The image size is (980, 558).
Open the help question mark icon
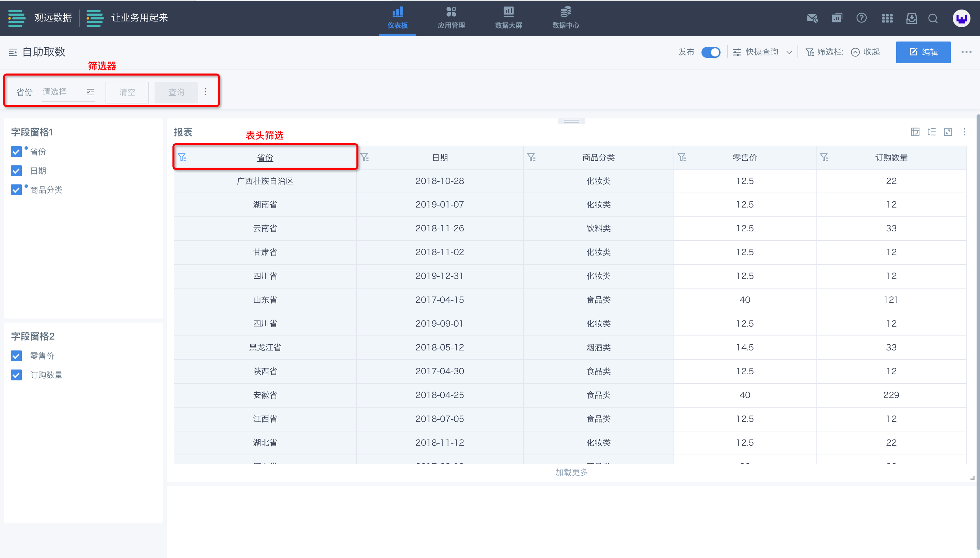862,18
